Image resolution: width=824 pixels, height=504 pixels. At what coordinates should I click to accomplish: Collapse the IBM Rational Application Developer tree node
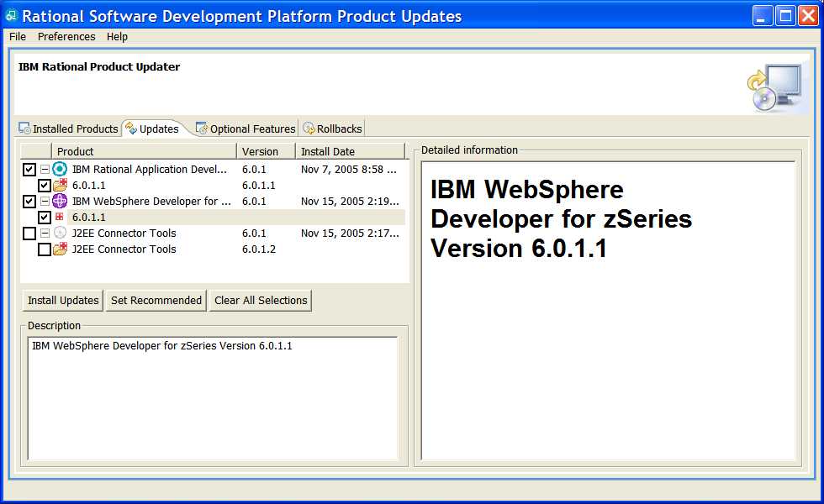click(45, 170)
